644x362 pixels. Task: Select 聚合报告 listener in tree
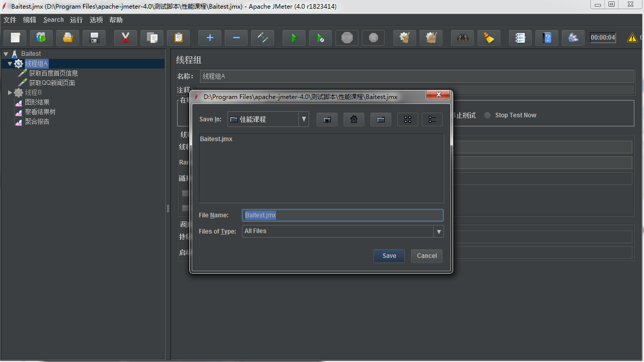click(37, 121)
